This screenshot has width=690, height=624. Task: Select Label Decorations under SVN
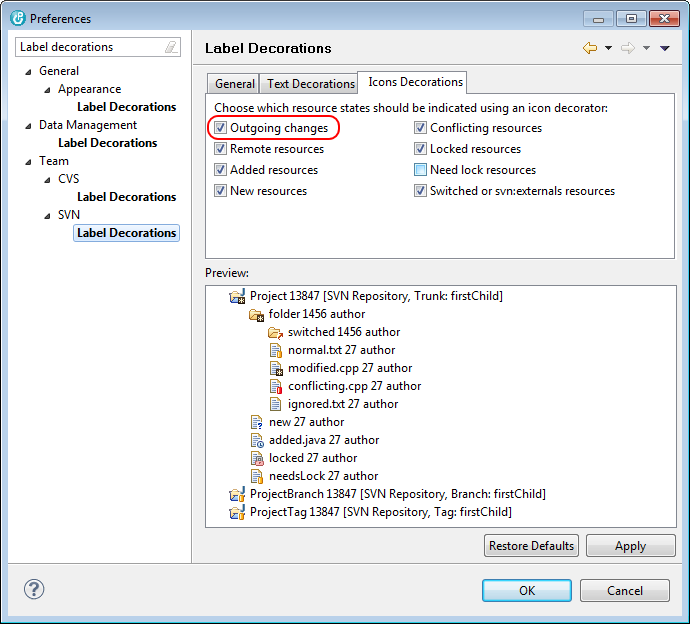(126, 233)
